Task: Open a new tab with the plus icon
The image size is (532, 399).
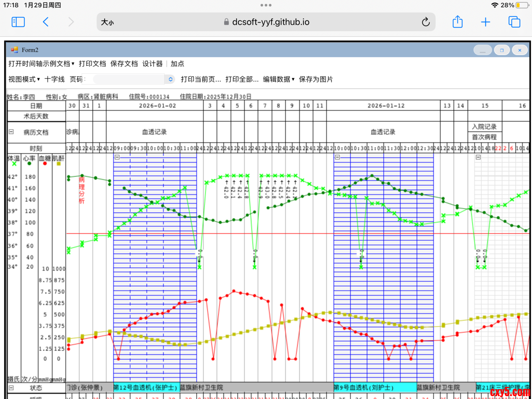Action: click(486, 22)
